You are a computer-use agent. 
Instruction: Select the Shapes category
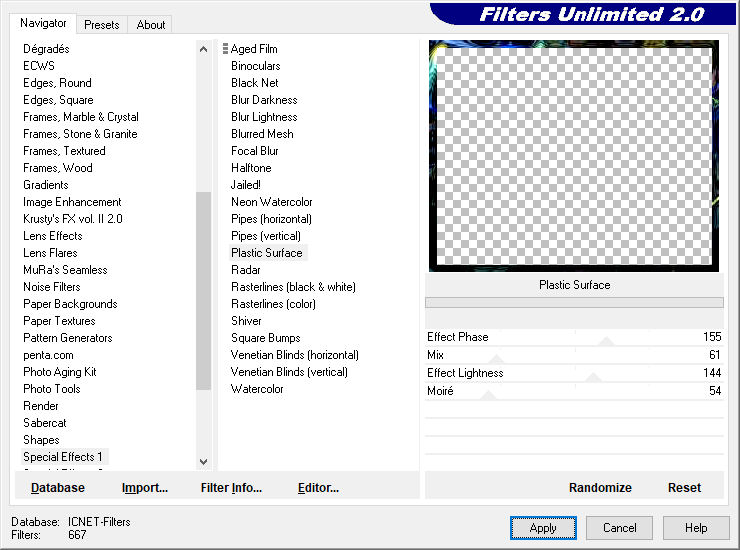41,440
